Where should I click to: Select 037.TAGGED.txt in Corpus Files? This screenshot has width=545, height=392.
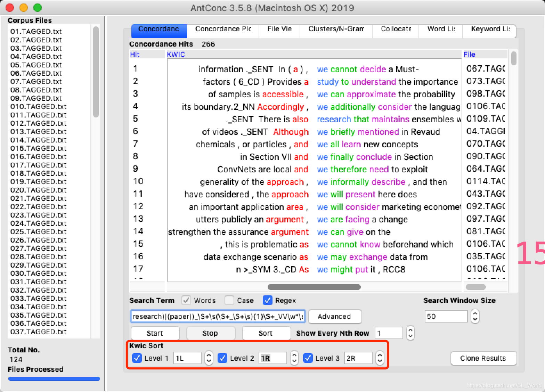(x=38, y=332)
